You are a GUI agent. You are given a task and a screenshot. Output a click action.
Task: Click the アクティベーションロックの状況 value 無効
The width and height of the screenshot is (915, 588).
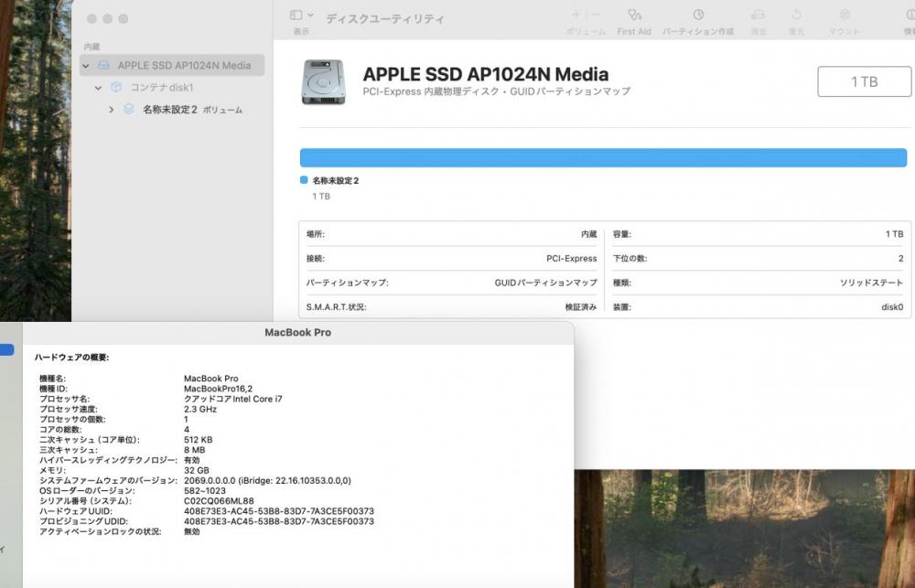(192, 532)
